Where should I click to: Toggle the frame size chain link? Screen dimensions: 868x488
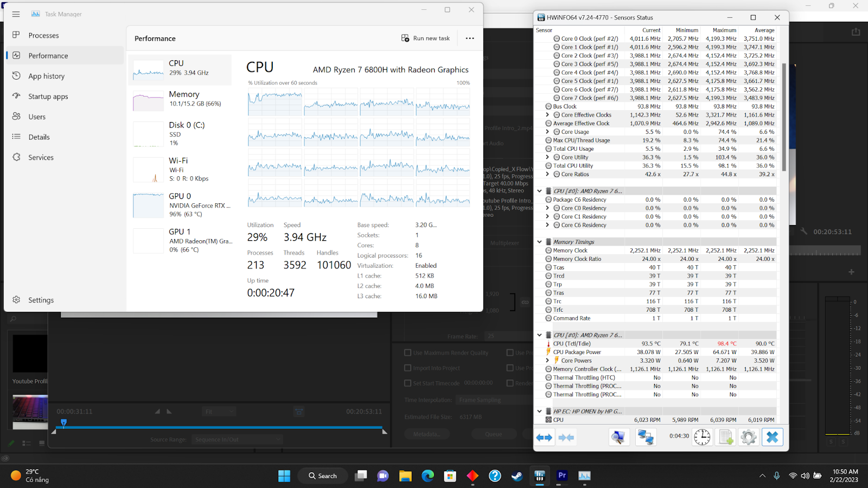click(525, 302)
